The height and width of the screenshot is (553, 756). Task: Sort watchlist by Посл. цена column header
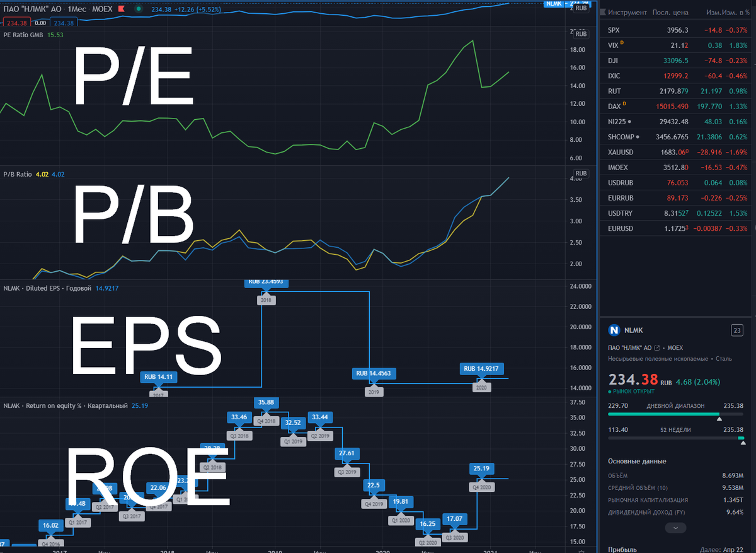[x=670, y=12]
